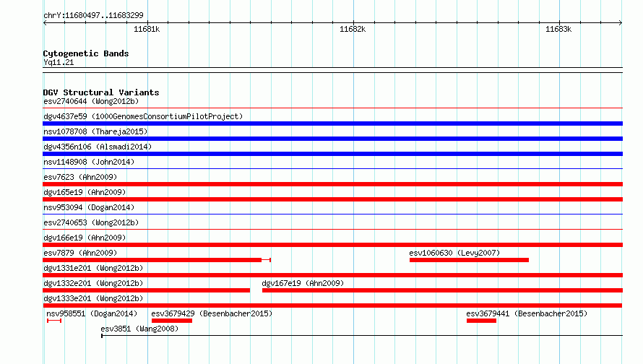This screenshot has width=643, height=364.
Task: Open dgv1333e201 (Wong2012b) variant label
Action: (93, 298)
